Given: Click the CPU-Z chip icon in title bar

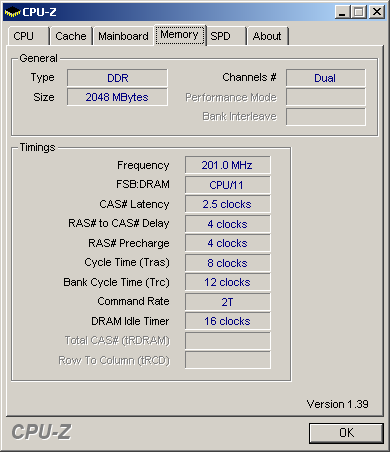Looking at the screenshot, I should point(12,12).
